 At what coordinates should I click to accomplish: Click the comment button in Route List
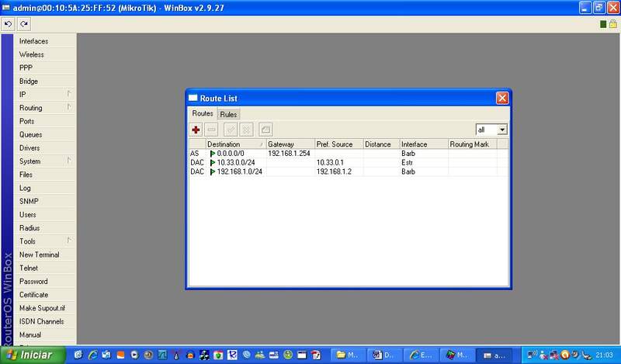click(265, 130)
